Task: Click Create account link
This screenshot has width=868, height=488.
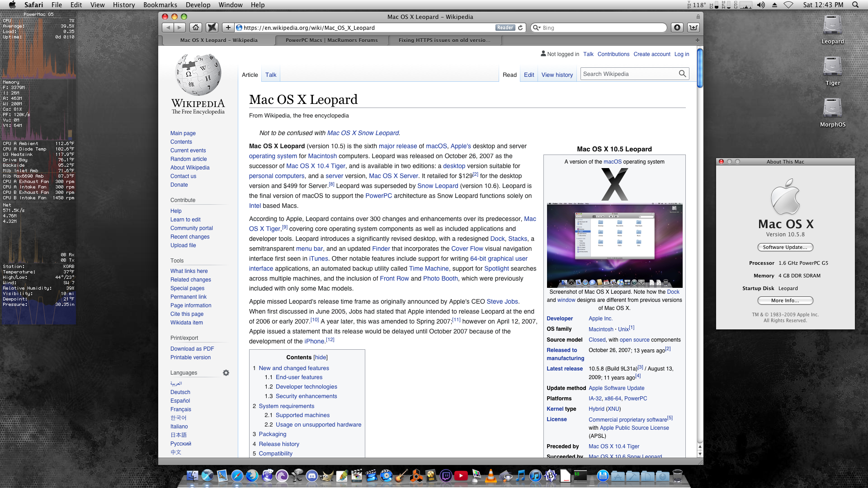Action: [652, 54]
